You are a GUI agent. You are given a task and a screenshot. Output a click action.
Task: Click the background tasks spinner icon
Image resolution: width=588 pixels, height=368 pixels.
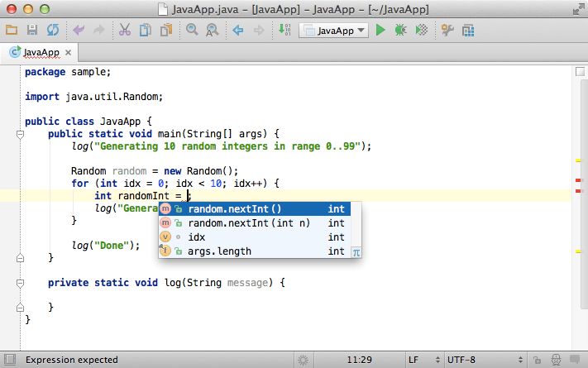pyautogui.click(x=303, y=361)
